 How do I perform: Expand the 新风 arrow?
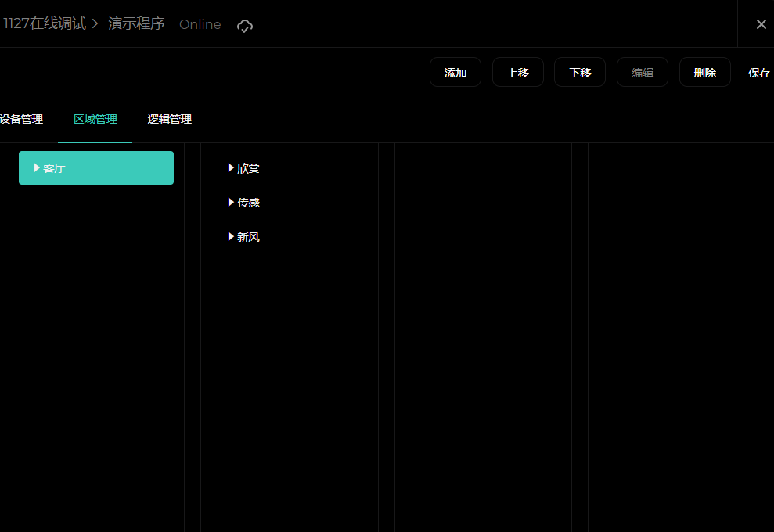pyautogui.click(x=231, y=237)
